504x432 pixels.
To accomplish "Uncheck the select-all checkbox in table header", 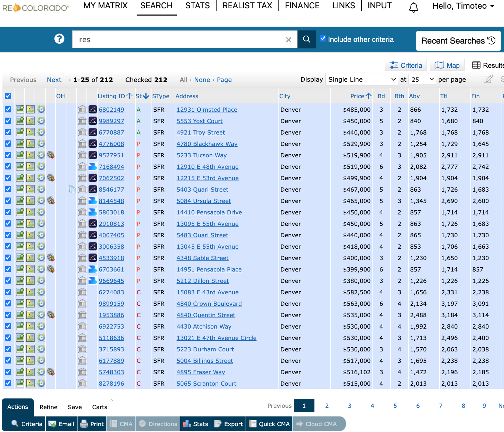I will click(8, 96).
